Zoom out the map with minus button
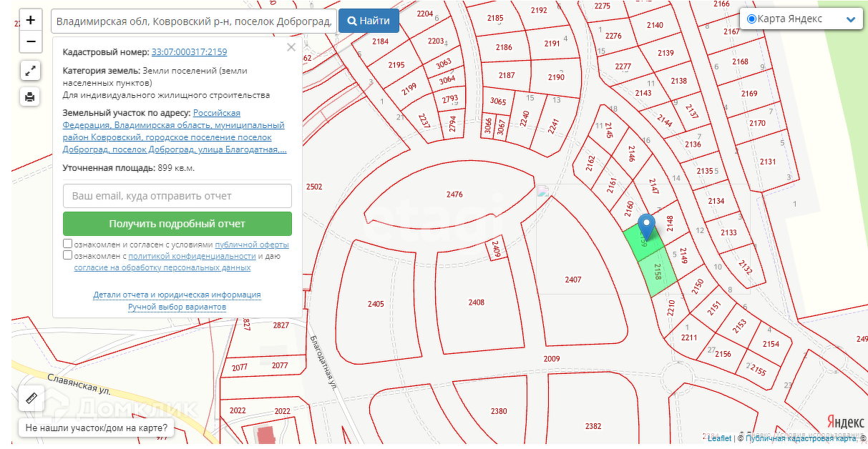 pyautogui.click(x=30, y=41)
